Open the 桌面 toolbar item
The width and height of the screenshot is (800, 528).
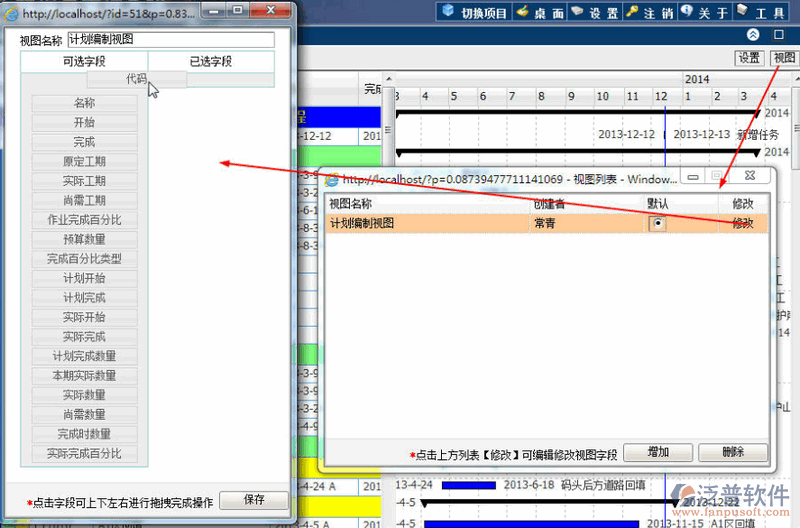(540, 12)
